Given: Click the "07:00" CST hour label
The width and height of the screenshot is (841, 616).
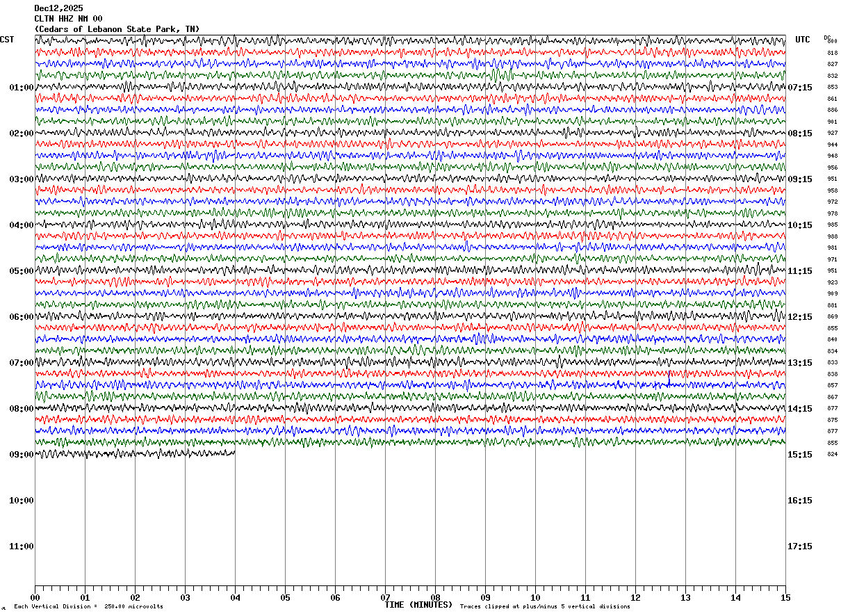Looking at the screenshot, I should (x=22, y=363).
